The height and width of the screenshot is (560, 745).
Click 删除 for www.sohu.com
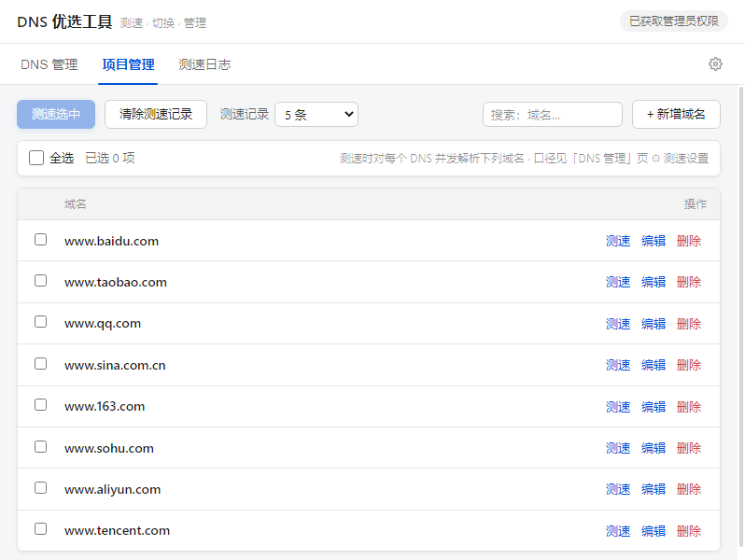689,448
